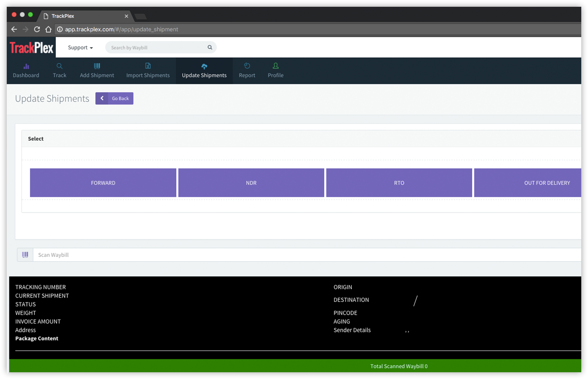Click the Profile user icon
Viewport: 588px width, 379px height.
click(275, 66)
